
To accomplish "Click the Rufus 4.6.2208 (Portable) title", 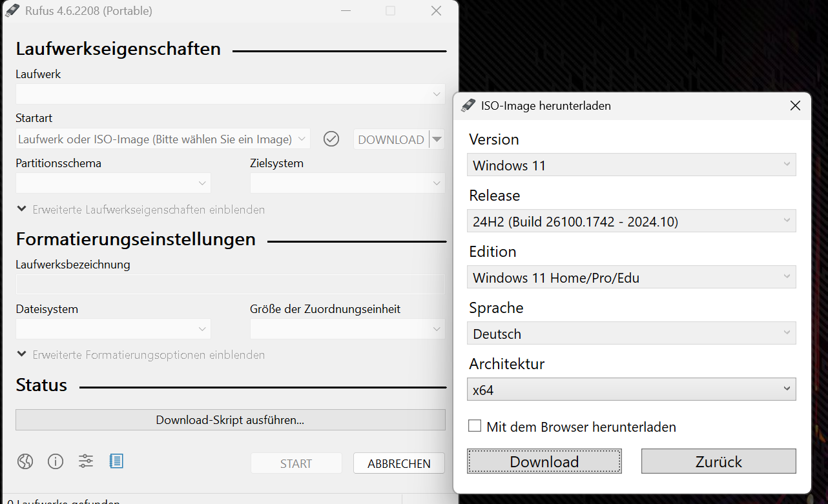I will pyautogui.click(x=90, y=11).
